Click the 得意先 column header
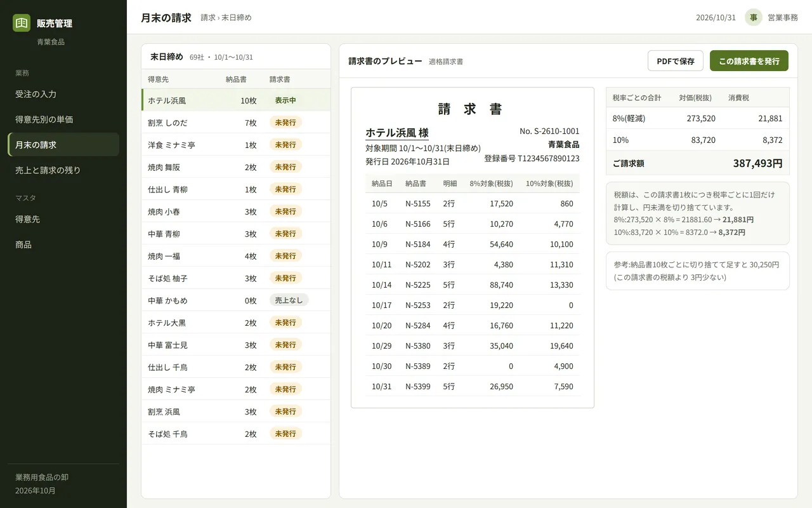The height and width of the screenshot is (508, 812). tap(159, 79)
